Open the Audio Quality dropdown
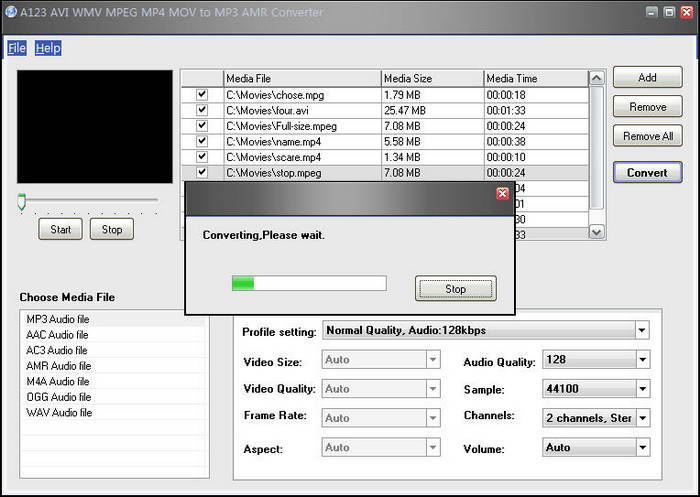Viewport: 700px width, 497px height. pyautogui.click(x=642, y=359)
